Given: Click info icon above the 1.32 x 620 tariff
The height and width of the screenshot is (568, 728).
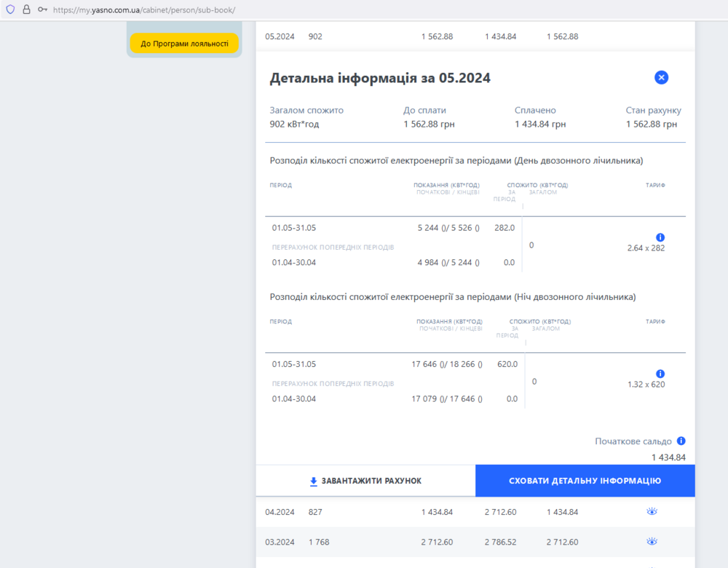Looking at the screenshot, I should [x=660, y=374].
